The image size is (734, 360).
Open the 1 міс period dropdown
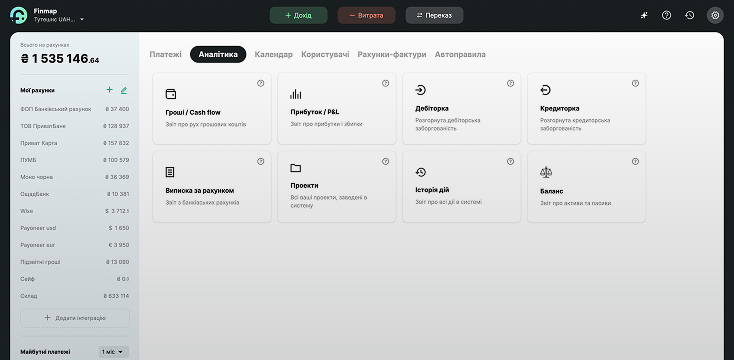(x=114, y=352)
